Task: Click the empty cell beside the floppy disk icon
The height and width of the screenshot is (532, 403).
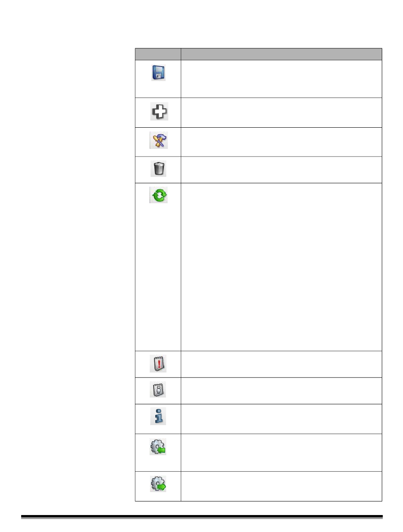Action: (x=282, y=79)
